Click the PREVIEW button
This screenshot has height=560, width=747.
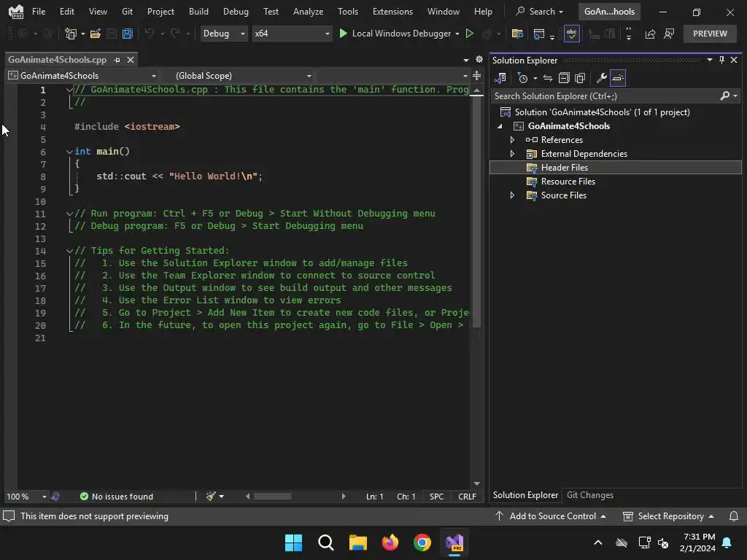tap(710, 34)
